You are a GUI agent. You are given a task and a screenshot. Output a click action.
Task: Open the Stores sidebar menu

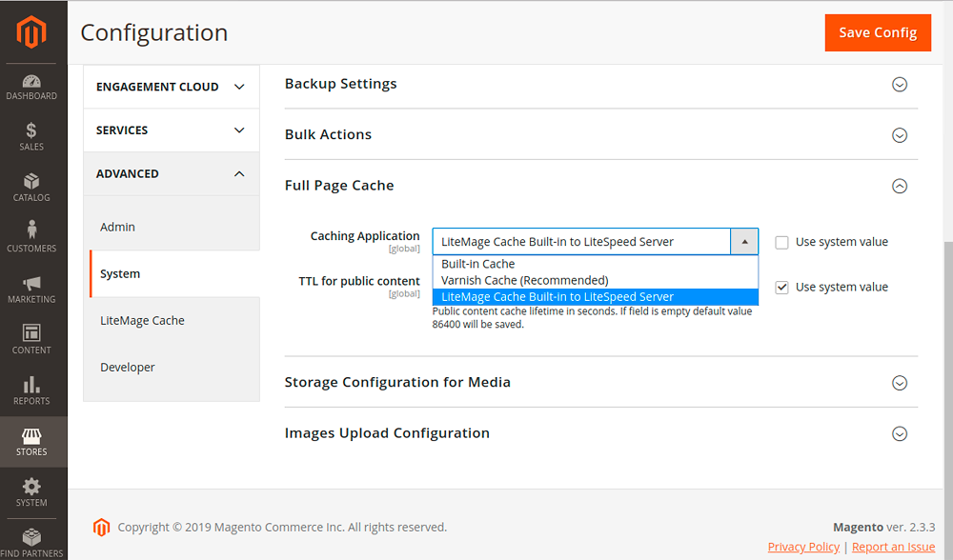click(x=31, y=442)
